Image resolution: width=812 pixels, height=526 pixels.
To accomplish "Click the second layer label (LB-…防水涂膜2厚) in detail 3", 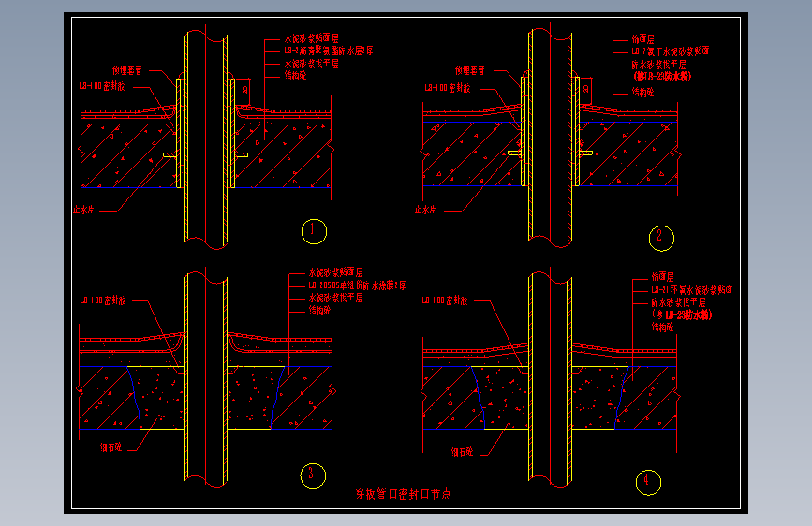I will click(x=358, y=285).
